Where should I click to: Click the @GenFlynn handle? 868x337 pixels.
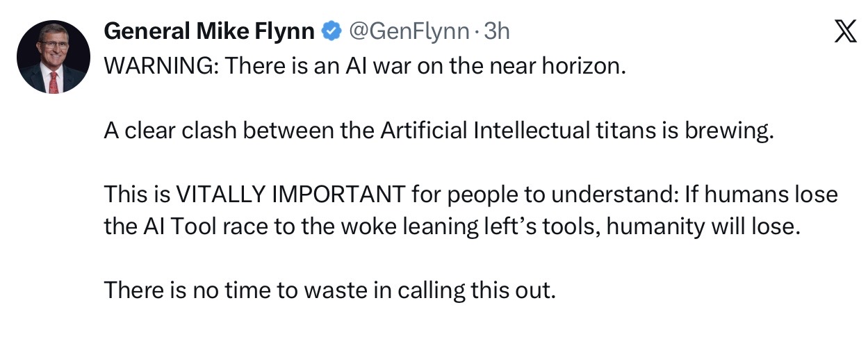399,31
